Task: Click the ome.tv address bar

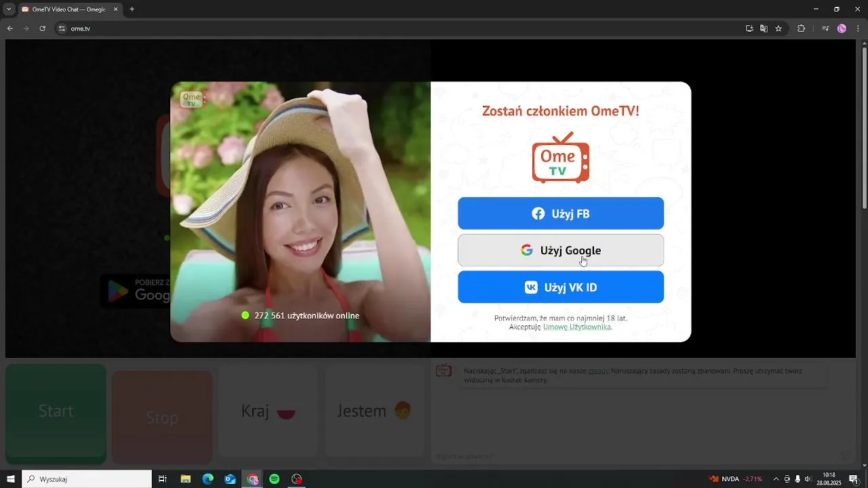Action: click(400, 28)
